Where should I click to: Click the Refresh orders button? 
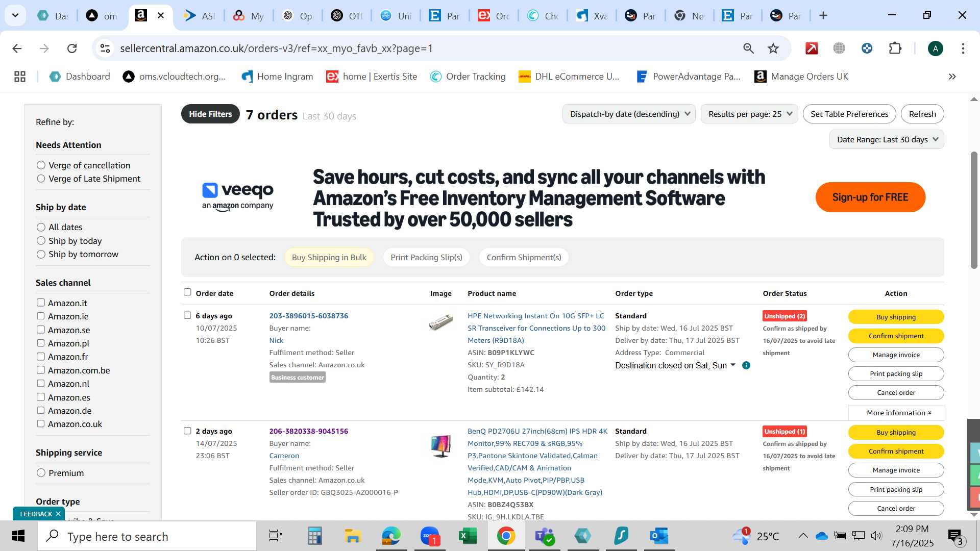922,114
